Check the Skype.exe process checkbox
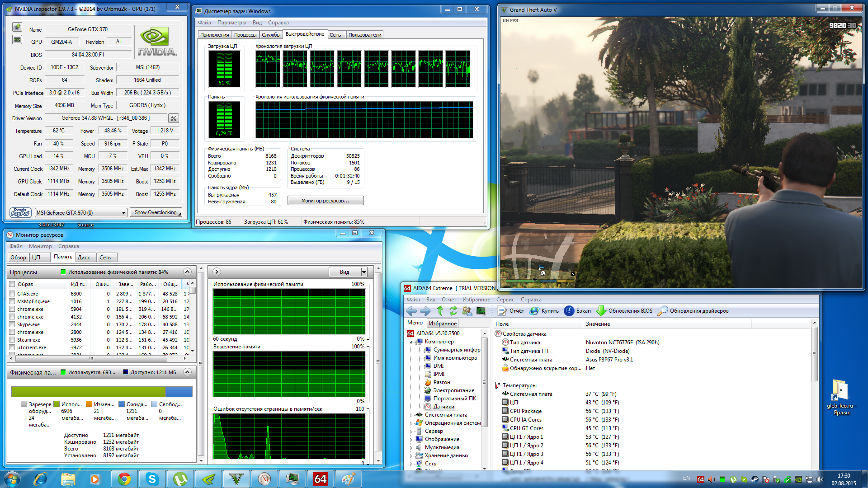Screen dimensions: 868x488 click(x=12, y=324)
